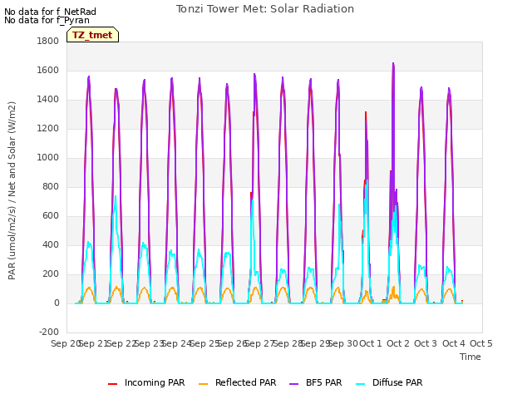Screen dimensions: 532x399
Task: Click the Sep 30 x-axis tick label
Action: (343, 343)
